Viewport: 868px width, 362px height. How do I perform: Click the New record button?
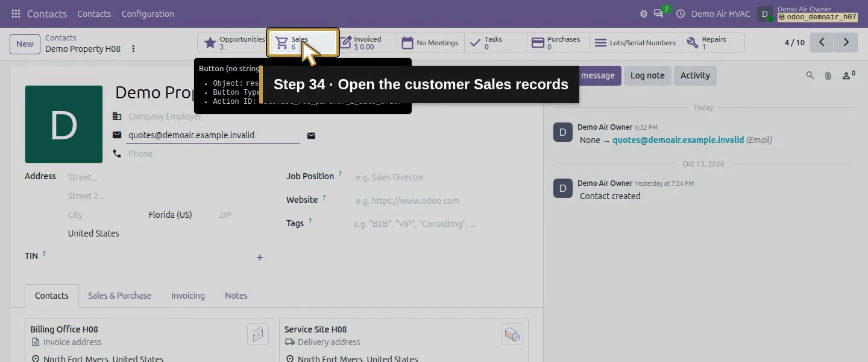(25, 43)
